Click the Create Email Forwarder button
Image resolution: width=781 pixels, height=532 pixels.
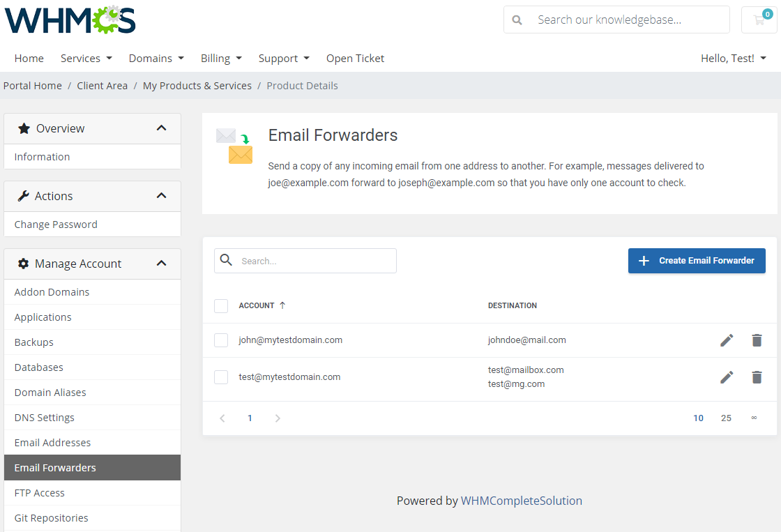pyautogui.click(x=697, y=261)
